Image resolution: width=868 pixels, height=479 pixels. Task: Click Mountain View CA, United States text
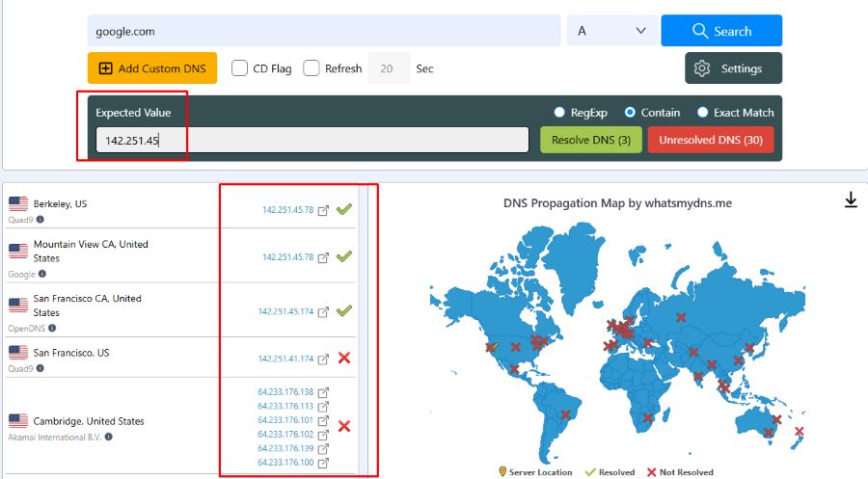(91, 252)
